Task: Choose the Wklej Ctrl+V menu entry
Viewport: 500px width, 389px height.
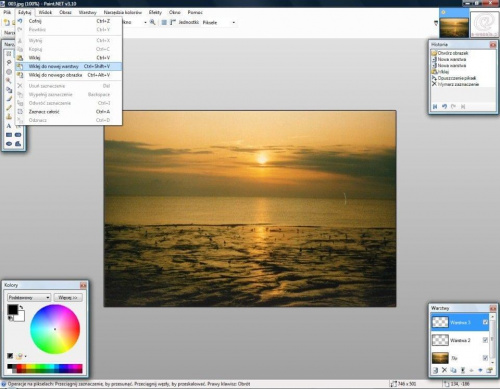Action: [69, 58]
